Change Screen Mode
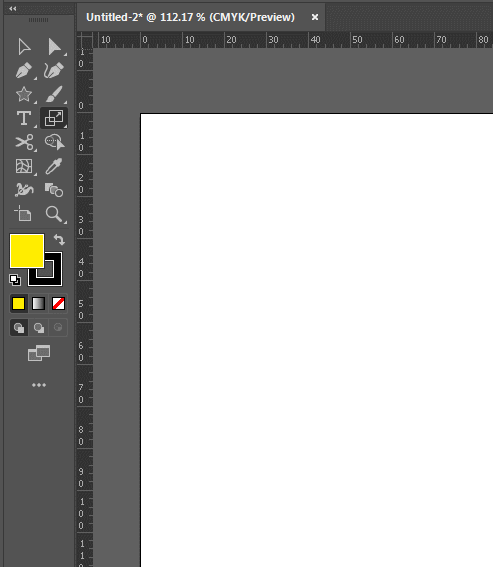 [39, 353]
